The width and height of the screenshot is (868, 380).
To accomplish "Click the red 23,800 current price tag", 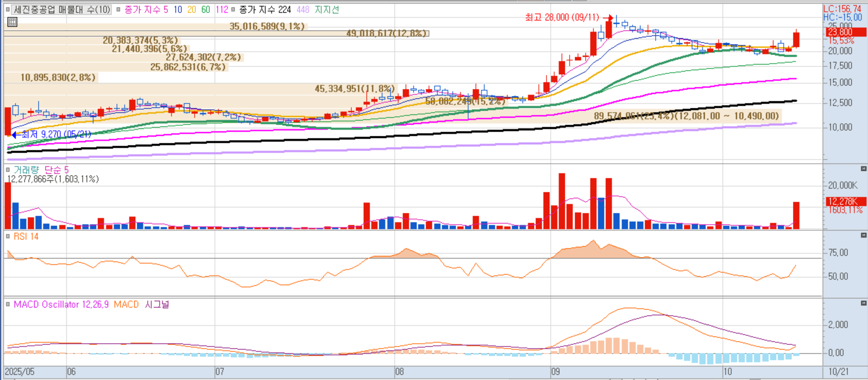I will click(847, 32).
